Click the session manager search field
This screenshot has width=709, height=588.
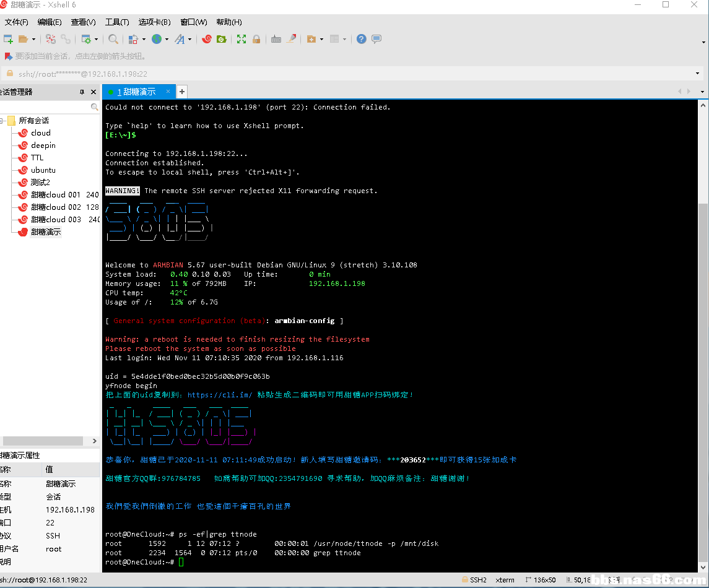tap(45, 107)
